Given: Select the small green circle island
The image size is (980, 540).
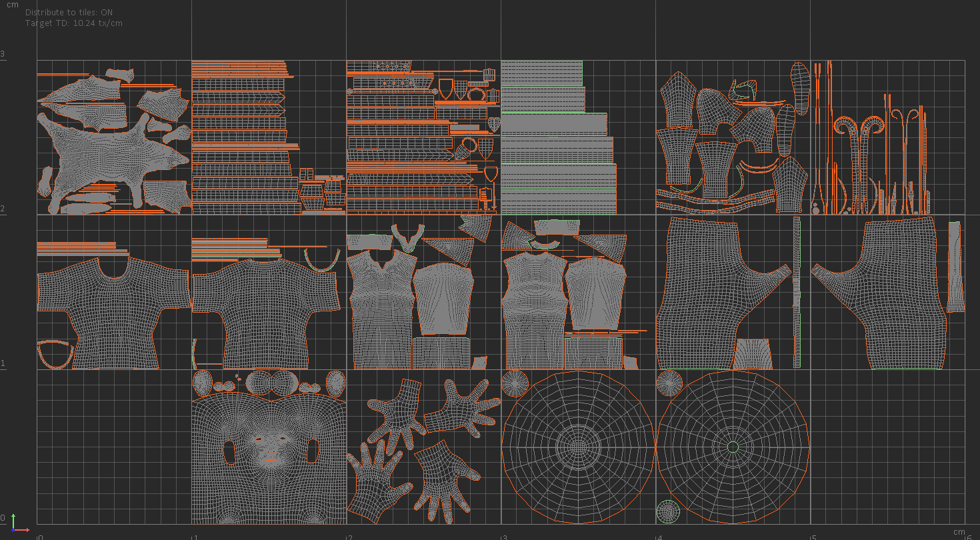Looking at the screenshot, I should 668,511.
